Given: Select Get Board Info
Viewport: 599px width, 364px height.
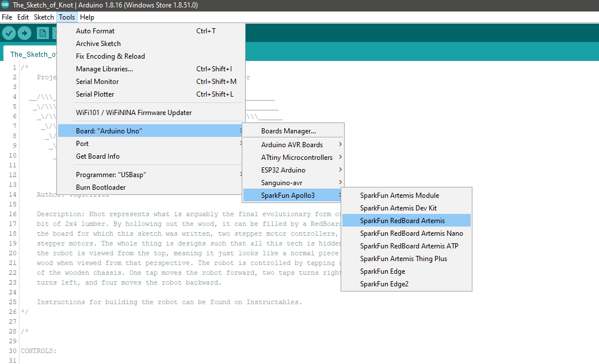Looking at the screenshot, I should [151, 156].
